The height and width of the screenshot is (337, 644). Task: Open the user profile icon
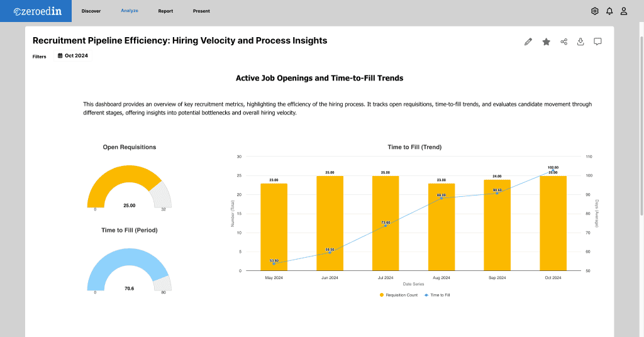pyautogui.click(x=624, y=11)
